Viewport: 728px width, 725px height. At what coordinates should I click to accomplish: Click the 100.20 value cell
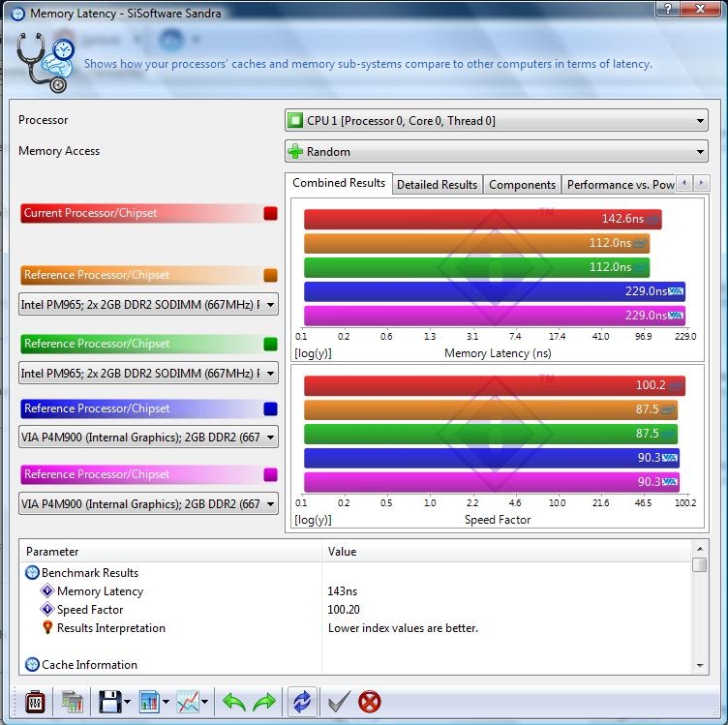pos(344,609)
